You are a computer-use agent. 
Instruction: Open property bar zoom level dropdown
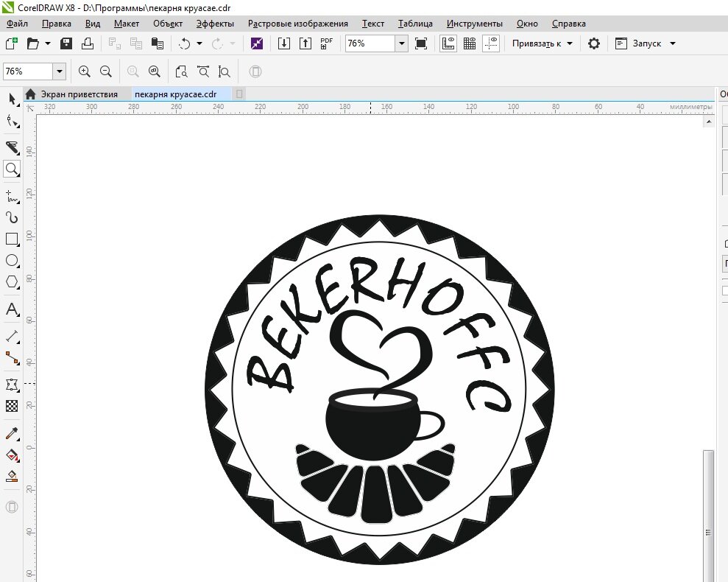(x=60, y=71)
